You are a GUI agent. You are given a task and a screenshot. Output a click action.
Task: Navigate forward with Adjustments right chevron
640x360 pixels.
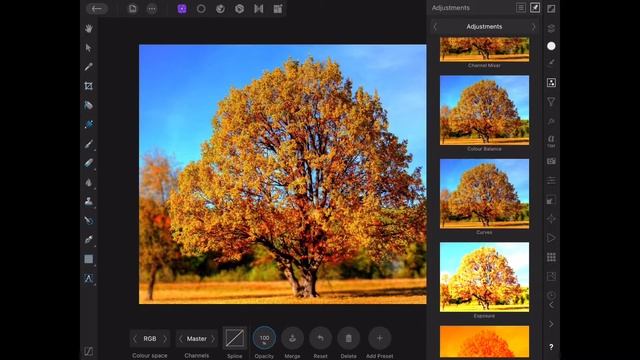[533, 27]
